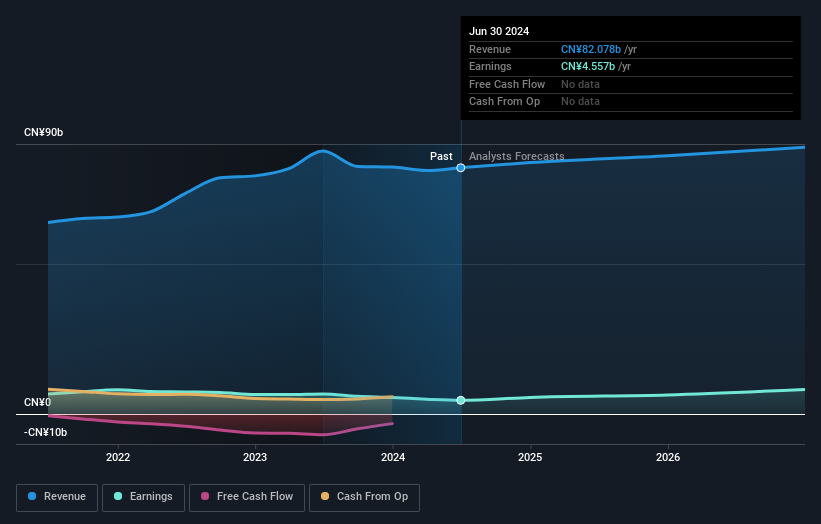Click the blue Revenue legend dot
The image size is (821, 524).
click(32, 496)
